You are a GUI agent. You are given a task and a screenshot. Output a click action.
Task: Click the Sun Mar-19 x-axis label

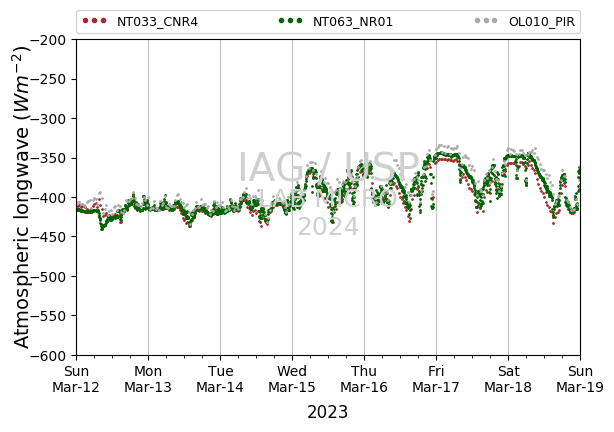[x=580, y=379]
